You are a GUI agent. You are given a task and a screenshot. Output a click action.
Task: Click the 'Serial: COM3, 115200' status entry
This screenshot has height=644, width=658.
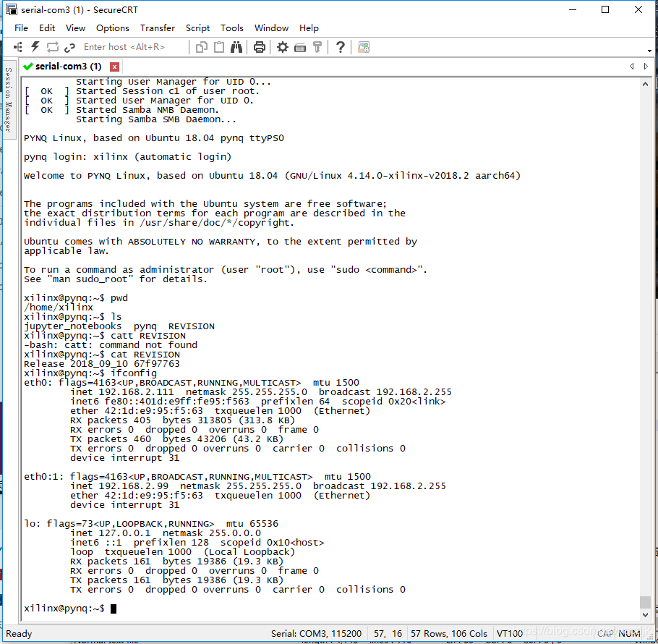pyautogui.click(x=316, y=633)
